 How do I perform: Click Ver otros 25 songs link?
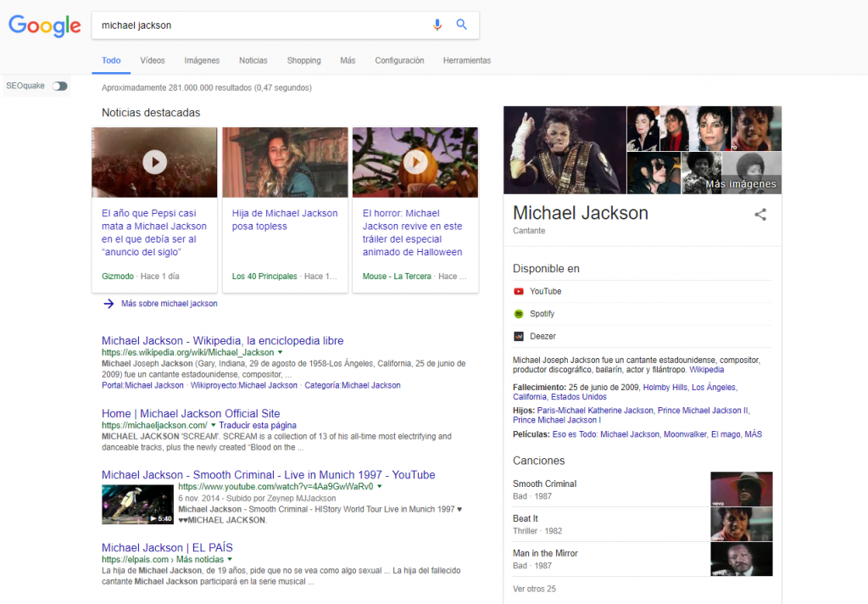tap(534, 589)
